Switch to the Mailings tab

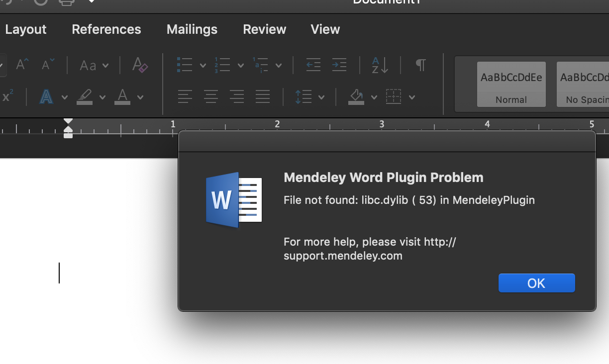[192, 29]
